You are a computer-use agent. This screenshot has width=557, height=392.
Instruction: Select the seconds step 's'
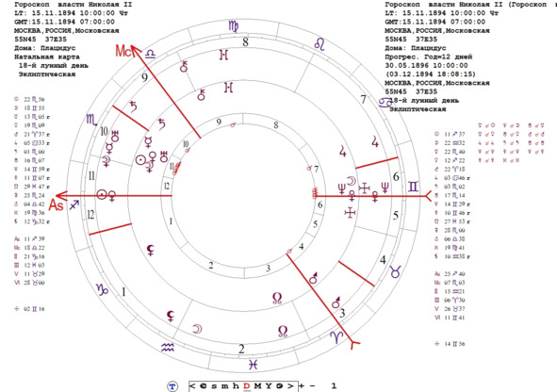[x=214, y=386]
